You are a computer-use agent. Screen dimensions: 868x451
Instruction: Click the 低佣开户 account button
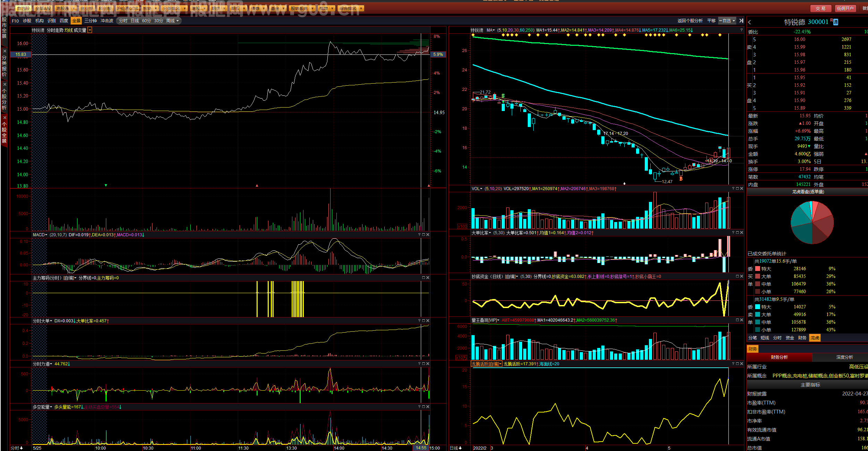pos(845,8)
